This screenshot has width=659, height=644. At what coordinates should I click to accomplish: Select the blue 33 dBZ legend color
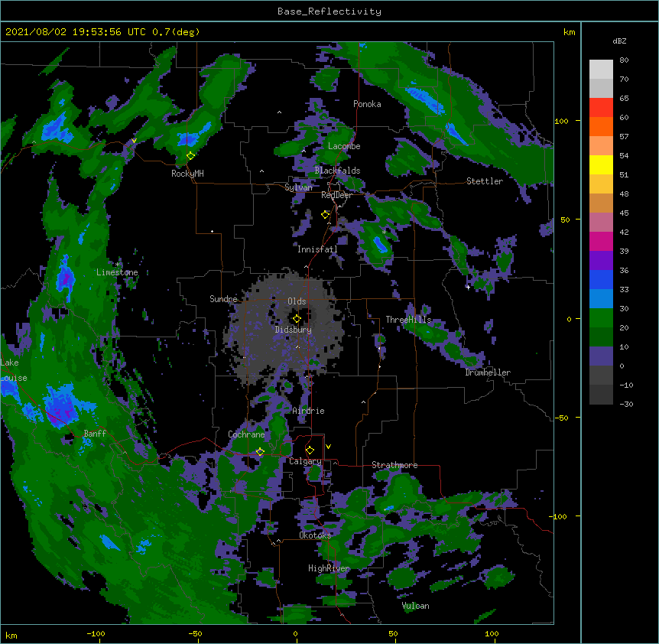pos(601,279)
